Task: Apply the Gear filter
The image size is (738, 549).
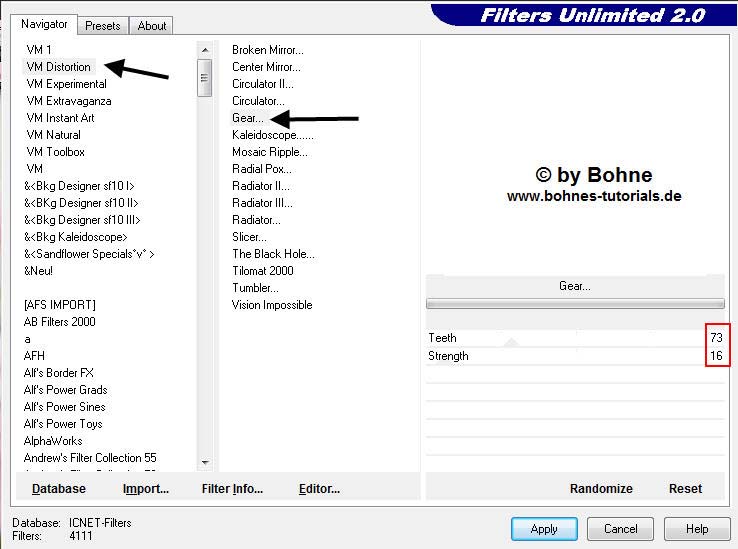Action: click(544, 529)
